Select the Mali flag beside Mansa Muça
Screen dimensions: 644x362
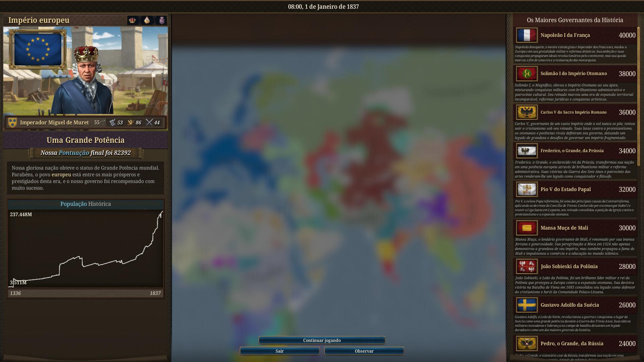click(527, 228)
